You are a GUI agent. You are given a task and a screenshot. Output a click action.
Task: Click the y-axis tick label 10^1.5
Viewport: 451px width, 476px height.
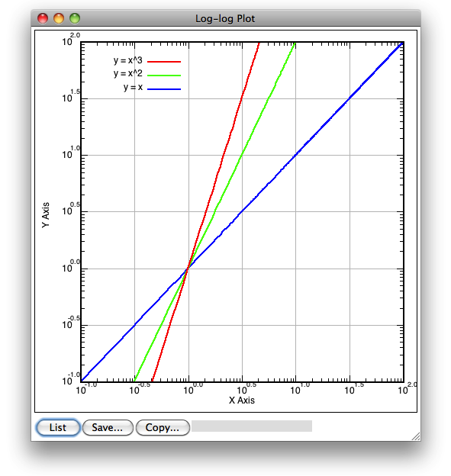click(72, 95)
